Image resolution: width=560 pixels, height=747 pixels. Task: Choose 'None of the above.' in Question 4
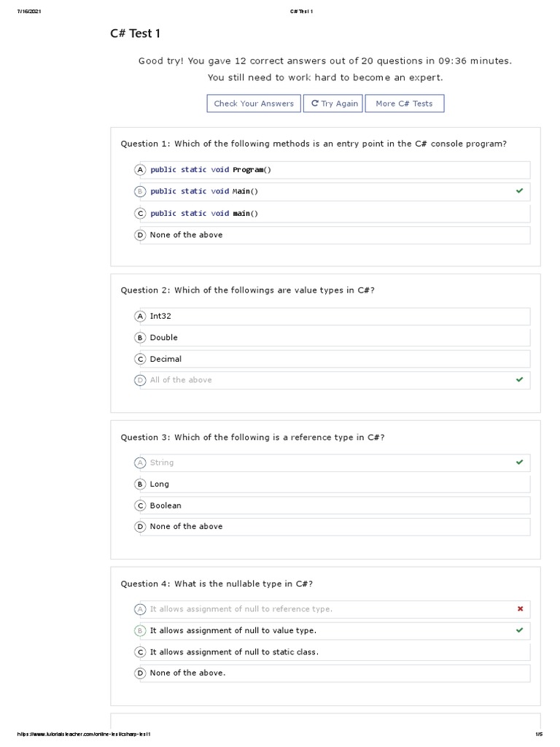click(187, 673)
